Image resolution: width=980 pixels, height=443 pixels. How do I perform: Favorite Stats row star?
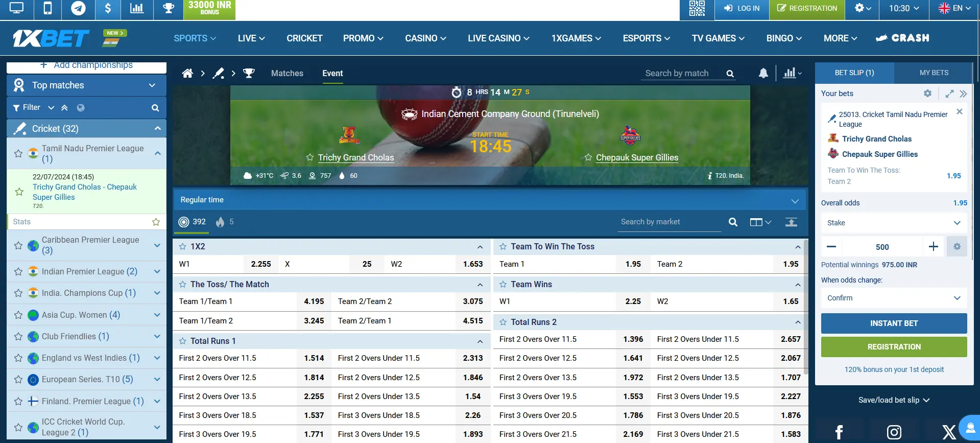click(x=156, y=222)
